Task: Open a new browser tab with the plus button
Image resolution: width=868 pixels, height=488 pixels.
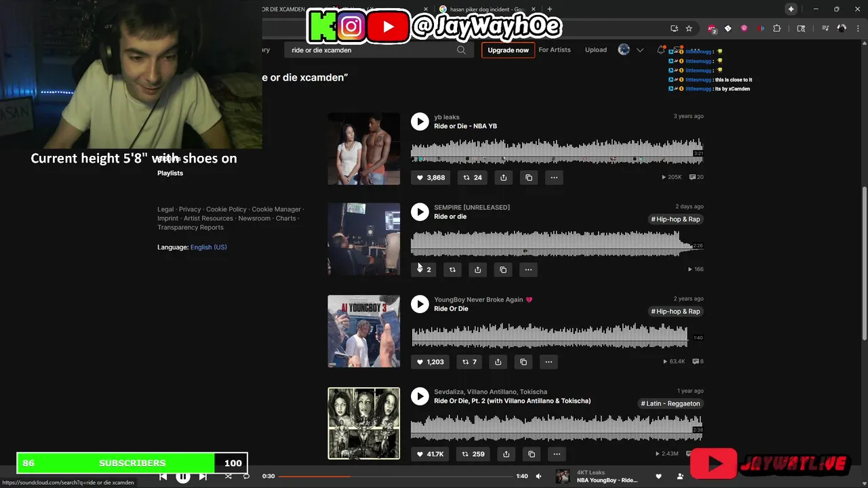Action: (549, 9)
